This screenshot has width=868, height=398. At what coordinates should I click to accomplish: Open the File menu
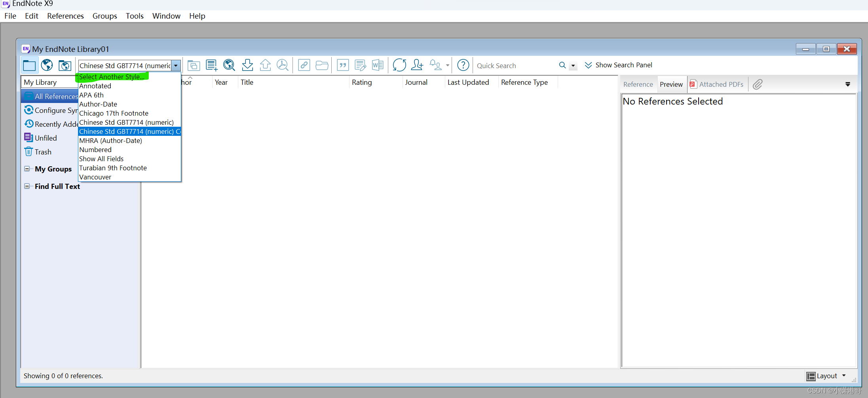coord(10,16)
